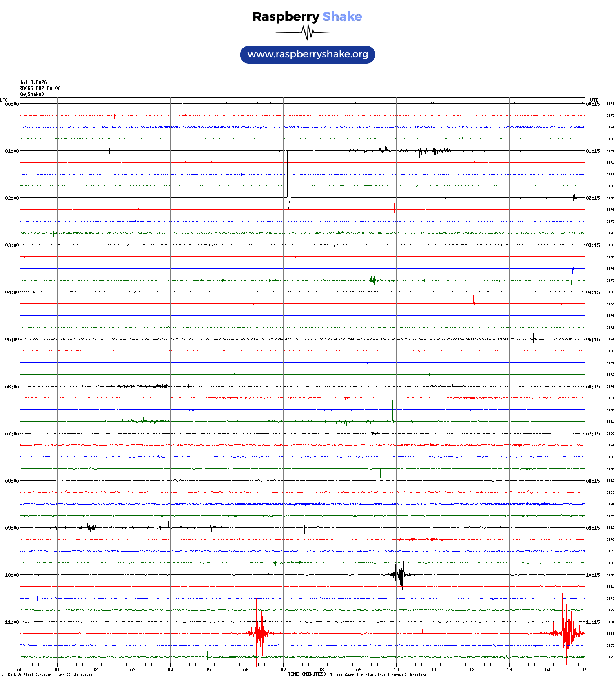
Task: Click the "Traces clipped at plus/minus 5 vertical divisions" note
Action: tap(378, 675)
